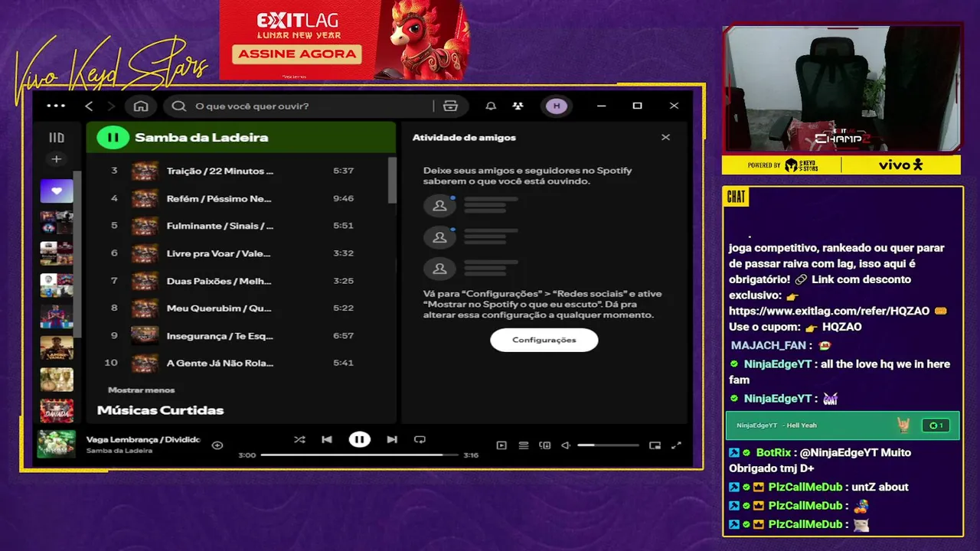Viewport: 980px width, 551px height.
Task: Adjust the volume slider
Action: coord(608,445)
